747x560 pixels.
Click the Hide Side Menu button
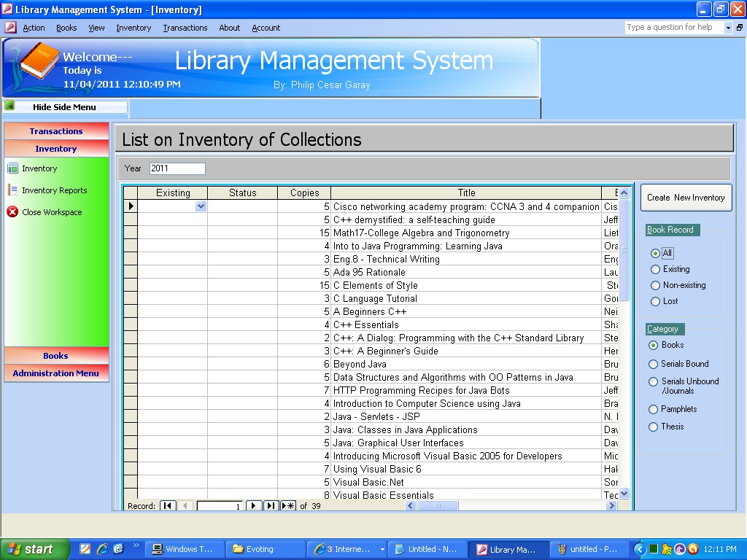point(64,107)
